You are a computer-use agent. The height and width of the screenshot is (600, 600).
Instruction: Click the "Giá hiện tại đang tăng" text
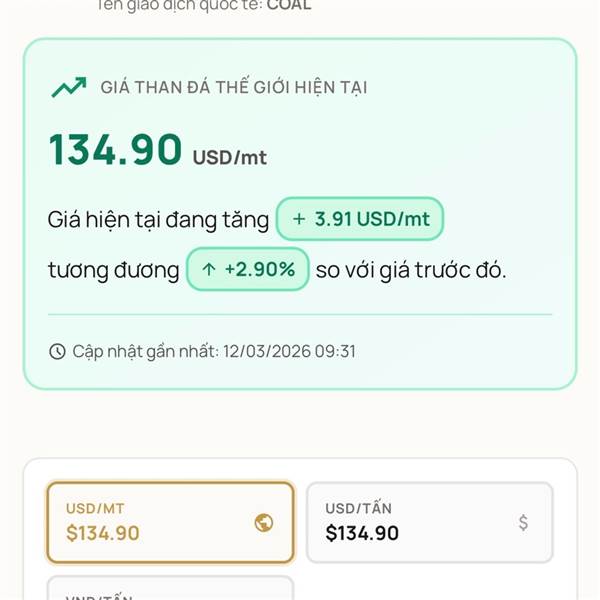(159, 218)
